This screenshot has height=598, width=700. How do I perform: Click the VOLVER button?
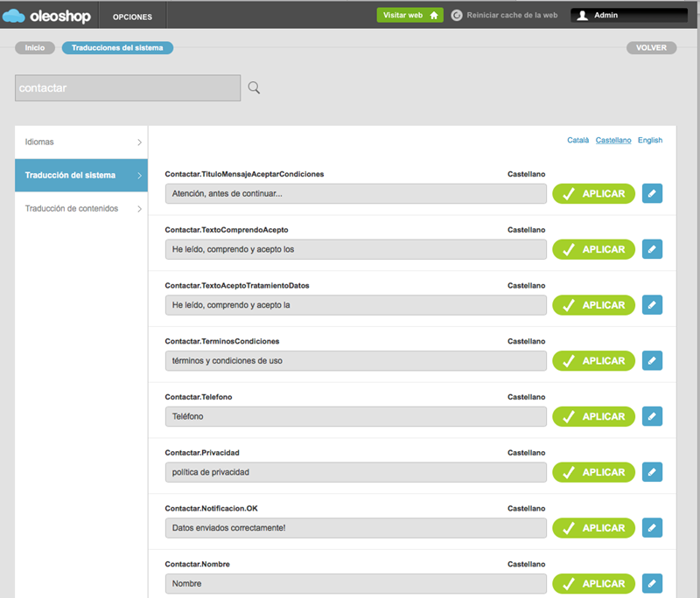tap(651, 48)
